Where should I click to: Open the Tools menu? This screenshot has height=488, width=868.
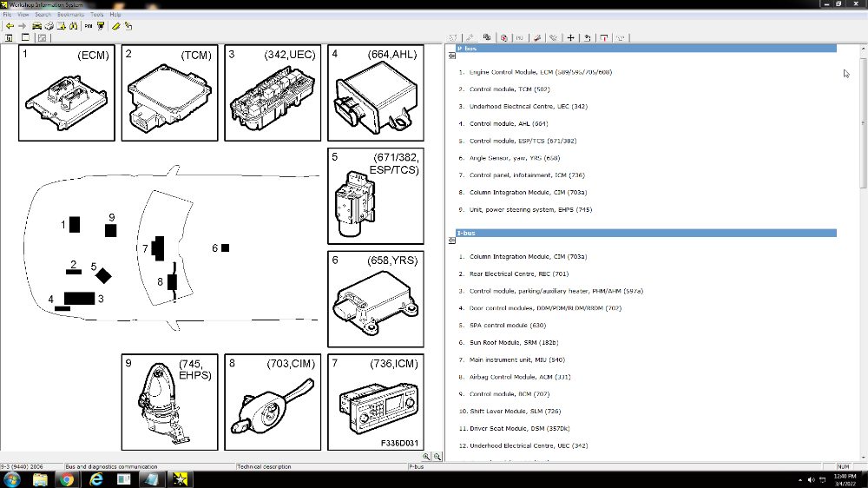tap(96, 15)
